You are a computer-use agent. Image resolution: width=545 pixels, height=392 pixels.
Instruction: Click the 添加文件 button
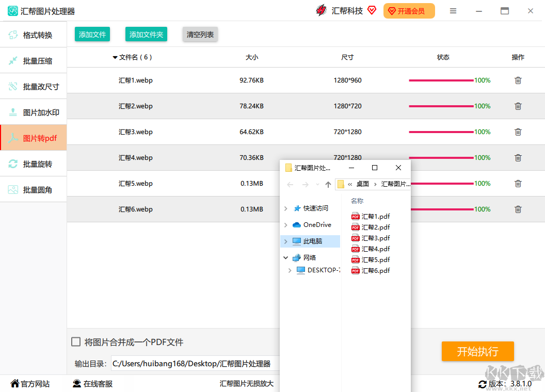(x=92, y=35)
